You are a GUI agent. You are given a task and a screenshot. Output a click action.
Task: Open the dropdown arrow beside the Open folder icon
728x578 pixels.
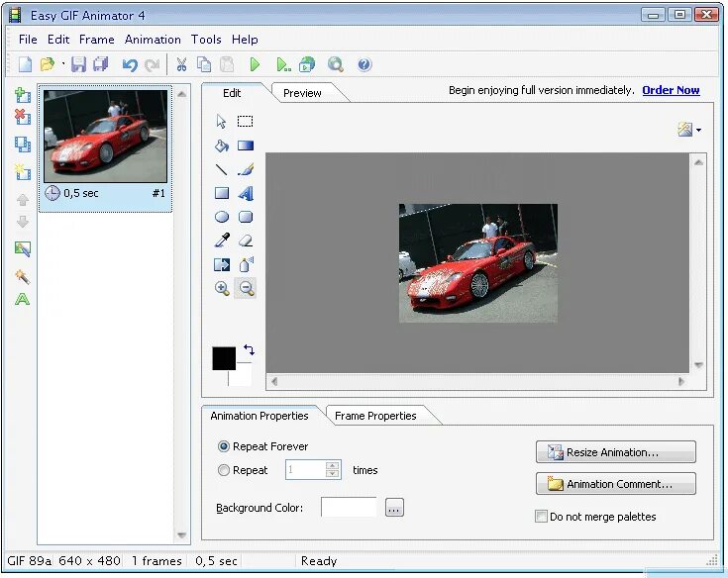pos(63,64)
